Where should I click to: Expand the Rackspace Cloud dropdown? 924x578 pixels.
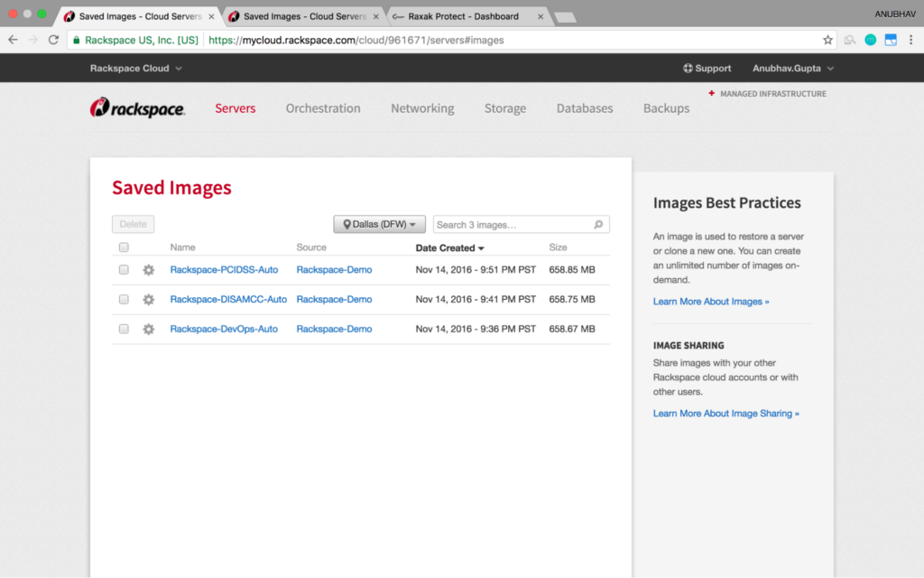[135, 69]
